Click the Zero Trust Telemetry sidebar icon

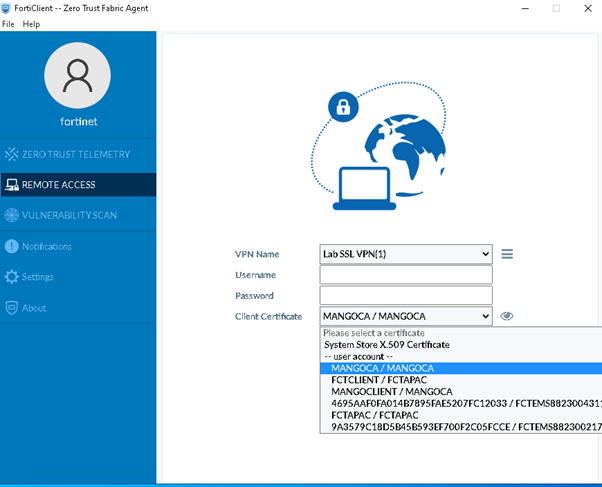click(12, 154)
